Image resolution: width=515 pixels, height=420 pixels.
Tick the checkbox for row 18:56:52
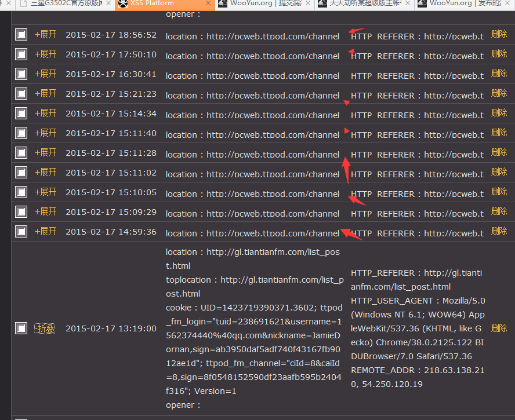[x=21, y=34]
